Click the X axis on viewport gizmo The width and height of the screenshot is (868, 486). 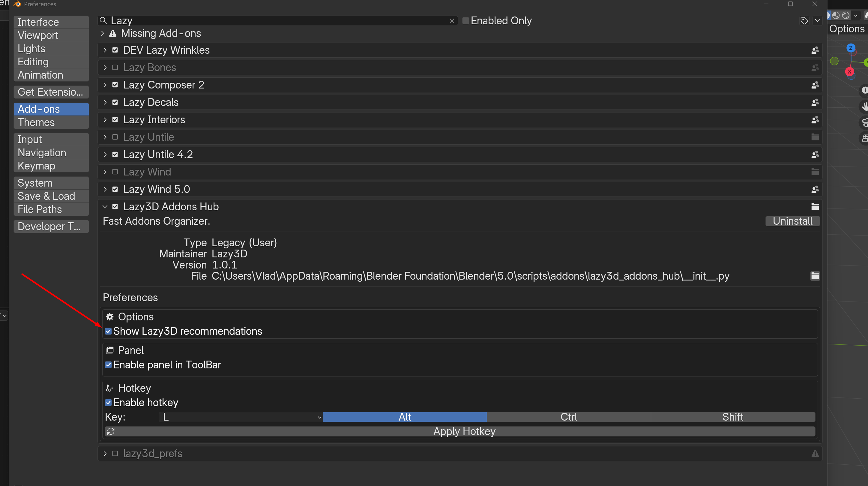pos(849,71)
